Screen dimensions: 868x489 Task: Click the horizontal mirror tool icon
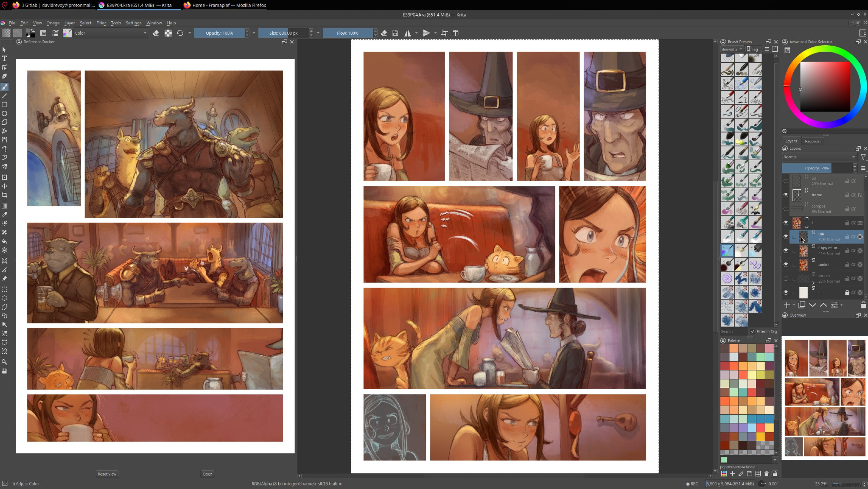(x=407, y=33)
